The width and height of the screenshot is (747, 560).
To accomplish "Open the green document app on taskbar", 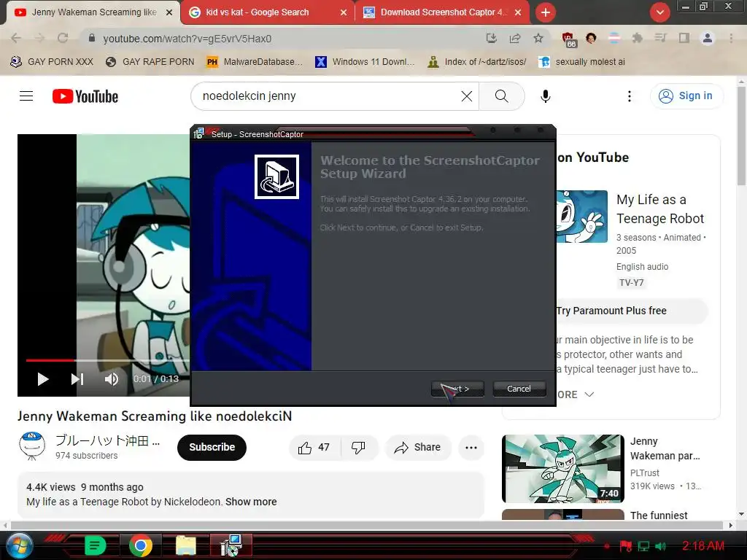I will 95,545.
